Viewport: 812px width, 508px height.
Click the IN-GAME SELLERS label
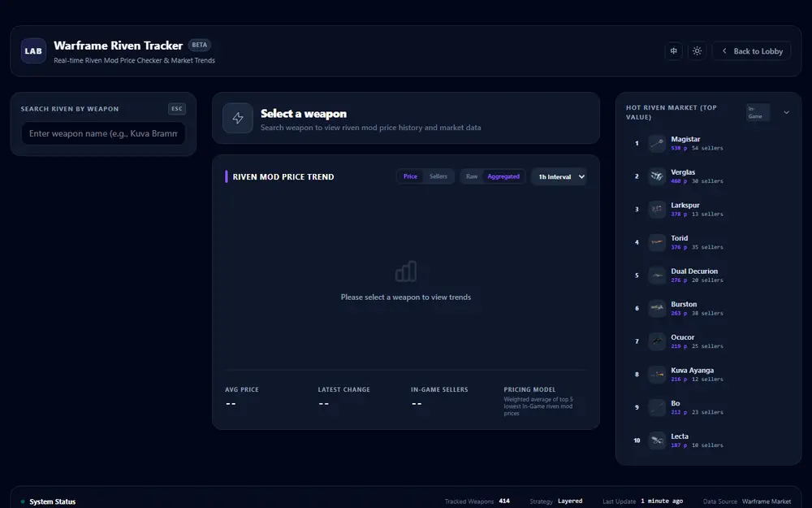pyautogui.click(x=439, y=389)
